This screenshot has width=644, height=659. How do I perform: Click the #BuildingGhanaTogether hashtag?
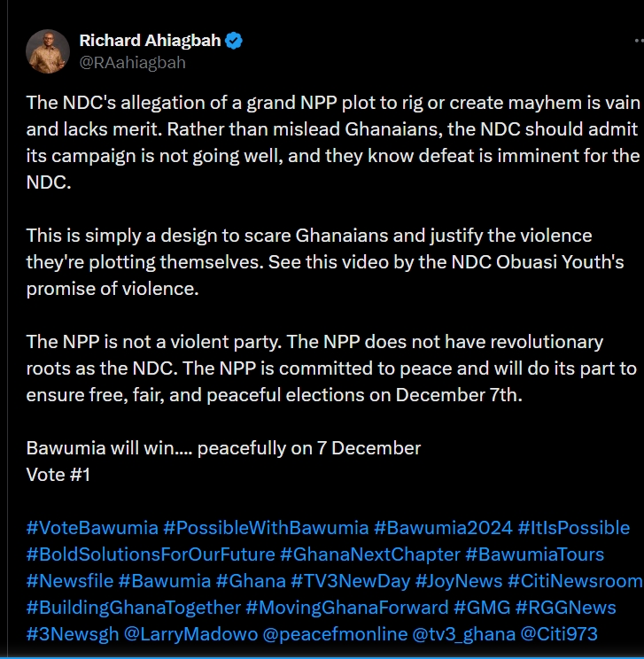[x=134, y=608]
